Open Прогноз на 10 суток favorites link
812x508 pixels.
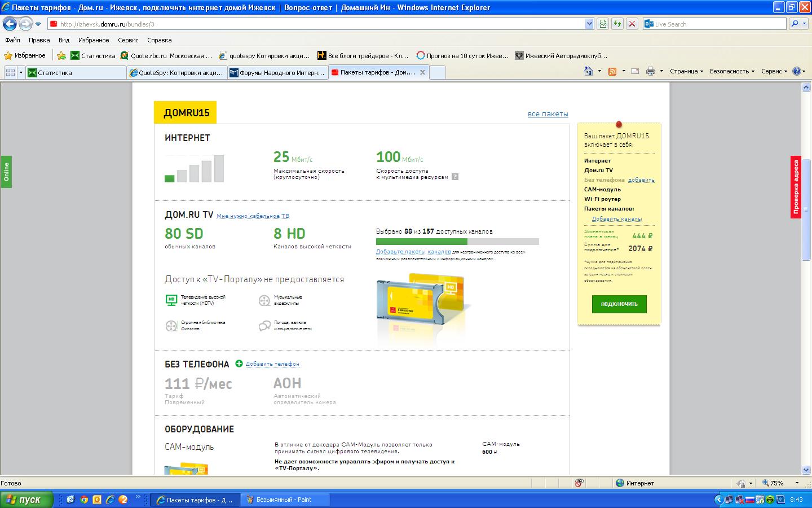pos(462,55)
